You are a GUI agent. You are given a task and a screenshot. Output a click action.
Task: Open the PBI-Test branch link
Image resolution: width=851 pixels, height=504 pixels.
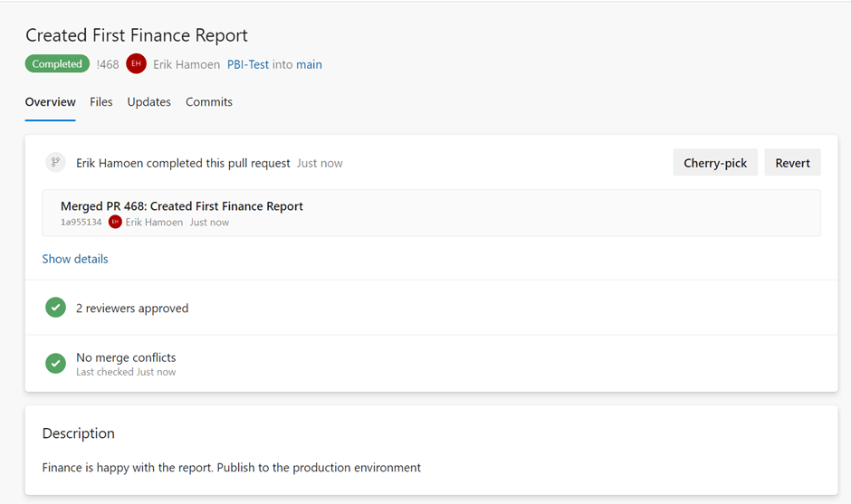click(x=248, y=64)
